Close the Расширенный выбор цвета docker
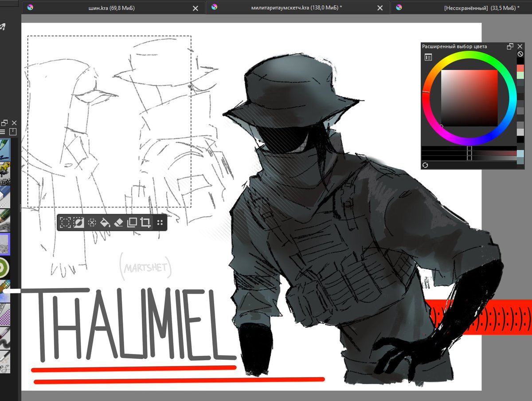Image resolution: width=532 pixels, height=401 pixels. coord(520,46)
